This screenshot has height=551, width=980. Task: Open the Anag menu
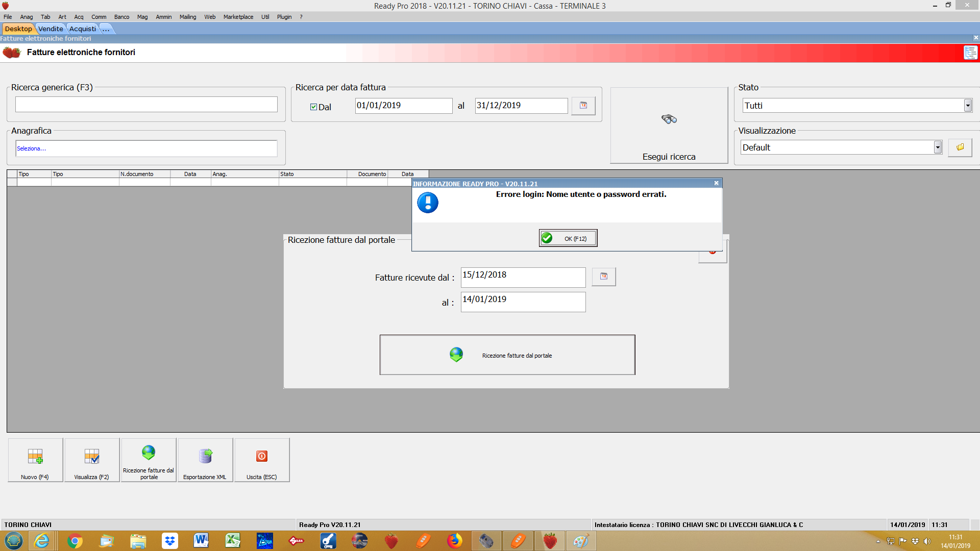pos(27,17)
